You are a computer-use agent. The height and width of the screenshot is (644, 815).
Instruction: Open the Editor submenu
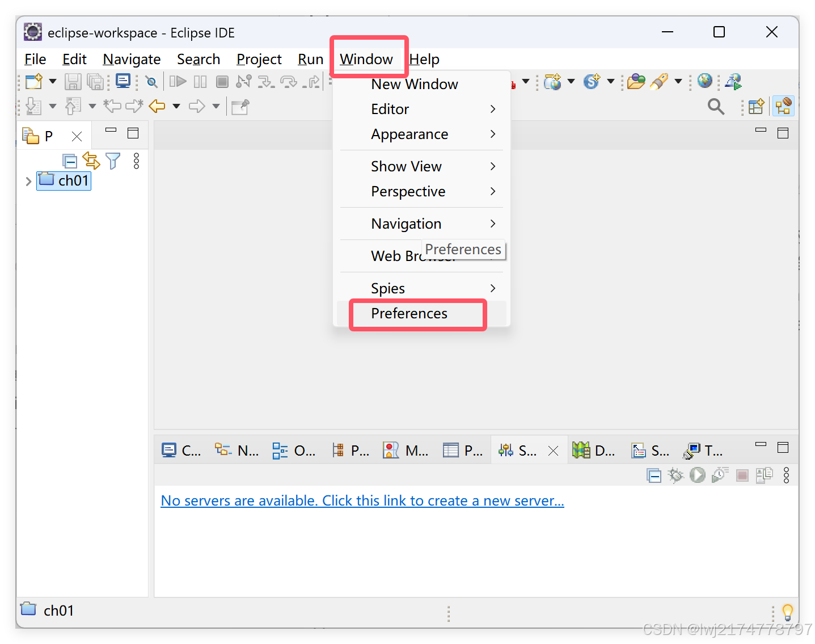tap(421, 109)
